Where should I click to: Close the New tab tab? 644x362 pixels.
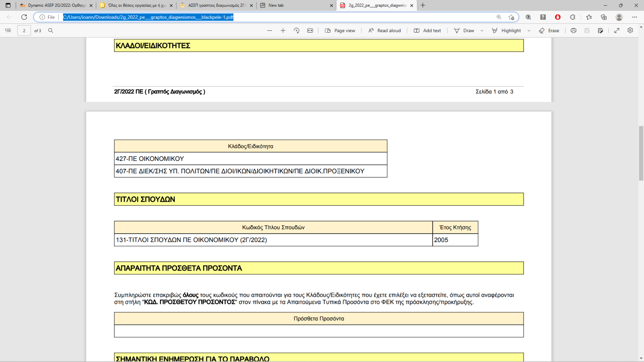pyautogui.click(x=332, y=5)
